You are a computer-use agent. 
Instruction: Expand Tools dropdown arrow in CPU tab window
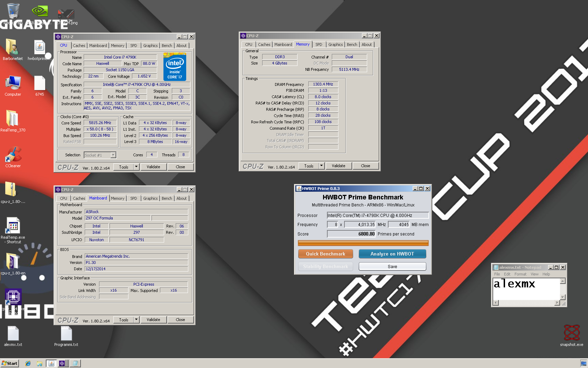click(x=136, y=167)
